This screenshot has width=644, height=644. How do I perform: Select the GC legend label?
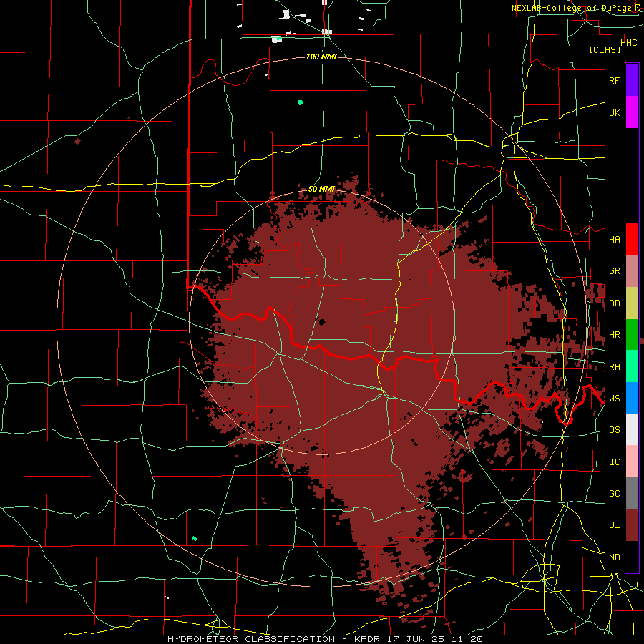click(x=614, y=493)
